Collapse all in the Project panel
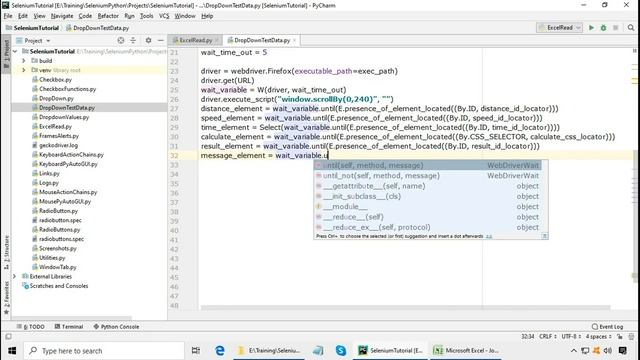This screenshot has height=360, width=640. [133, 40]
